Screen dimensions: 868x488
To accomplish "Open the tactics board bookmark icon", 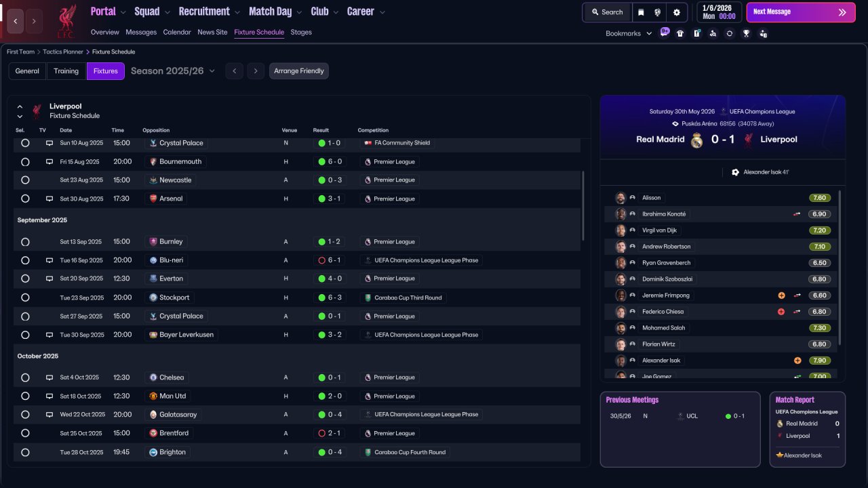I will (x=696, y=33).
